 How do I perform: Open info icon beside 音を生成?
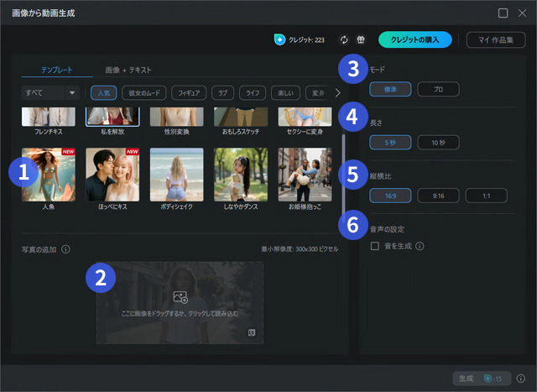click(420, 246)
